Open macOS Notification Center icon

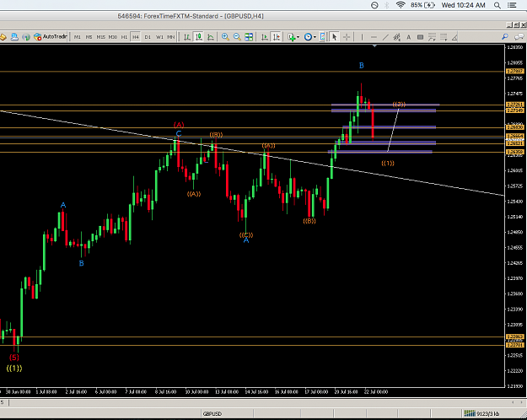512,5
